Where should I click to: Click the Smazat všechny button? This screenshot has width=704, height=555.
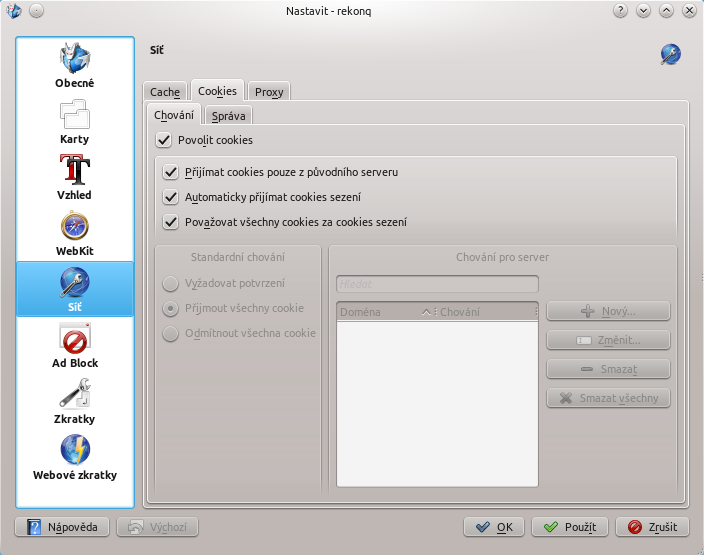(608, 398)
